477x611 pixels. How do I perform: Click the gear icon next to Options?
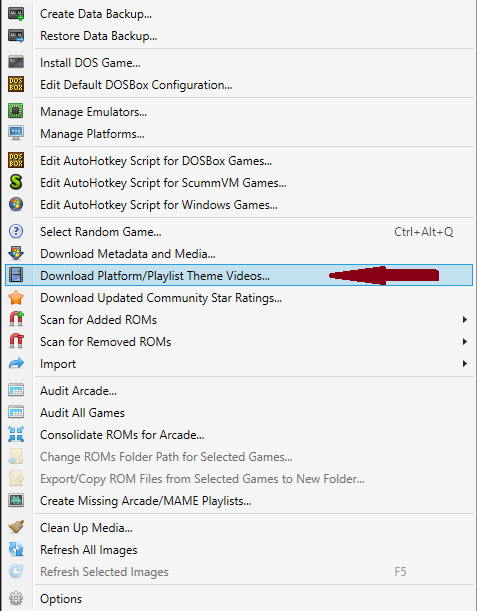[16, 598]
